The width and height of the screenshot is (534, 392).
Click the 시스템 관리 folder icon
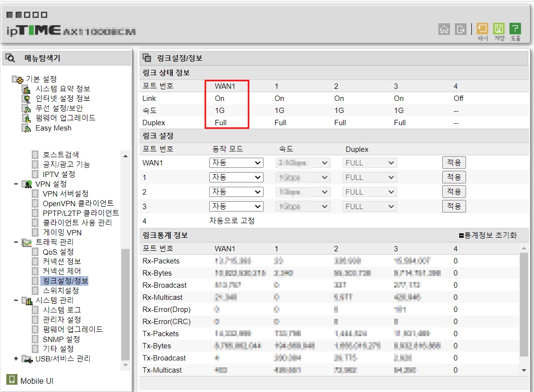pos(27,300)
